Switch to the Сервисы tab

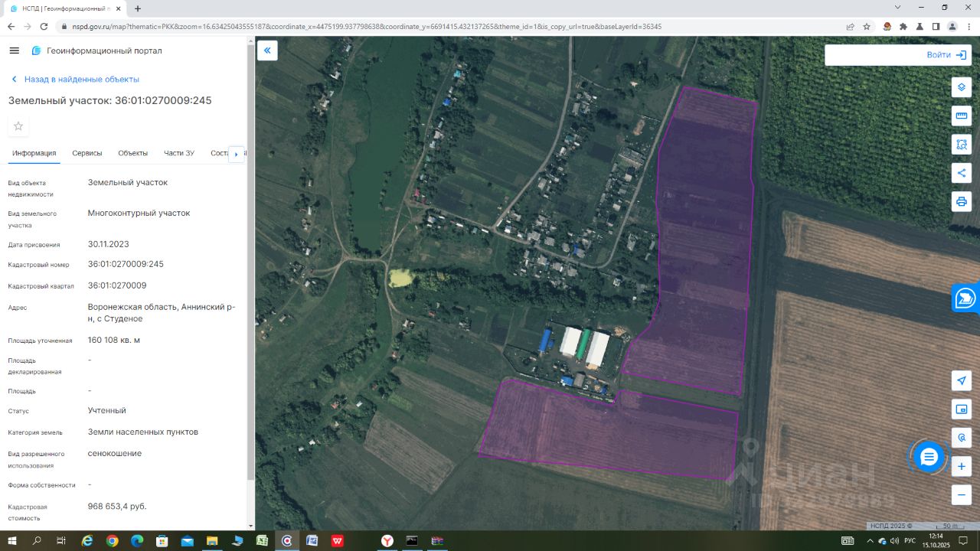87,153
